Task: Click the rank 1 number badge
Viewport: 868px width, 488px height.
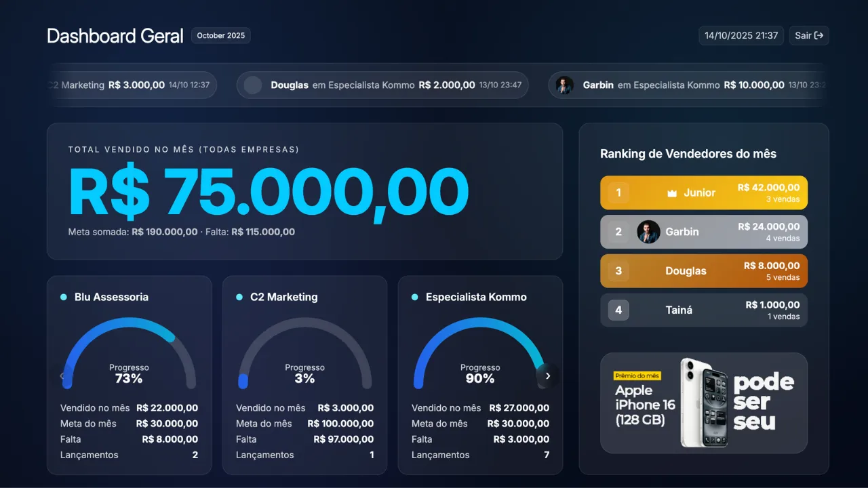Action: click(618, 192)
